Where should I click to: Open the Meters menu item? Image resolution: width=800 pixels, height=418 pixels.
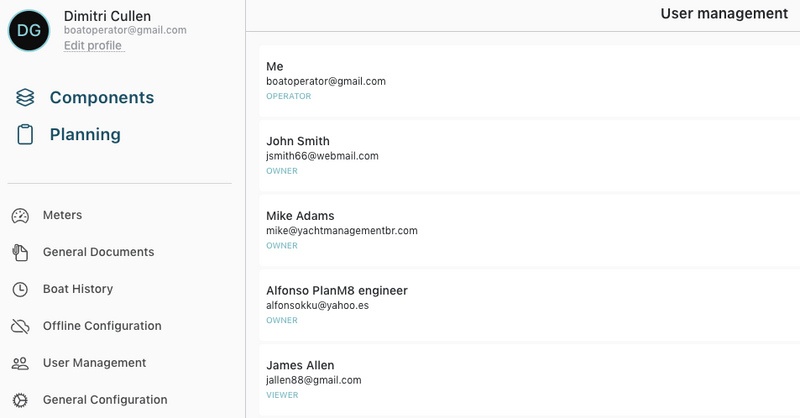tap(62, 215)
